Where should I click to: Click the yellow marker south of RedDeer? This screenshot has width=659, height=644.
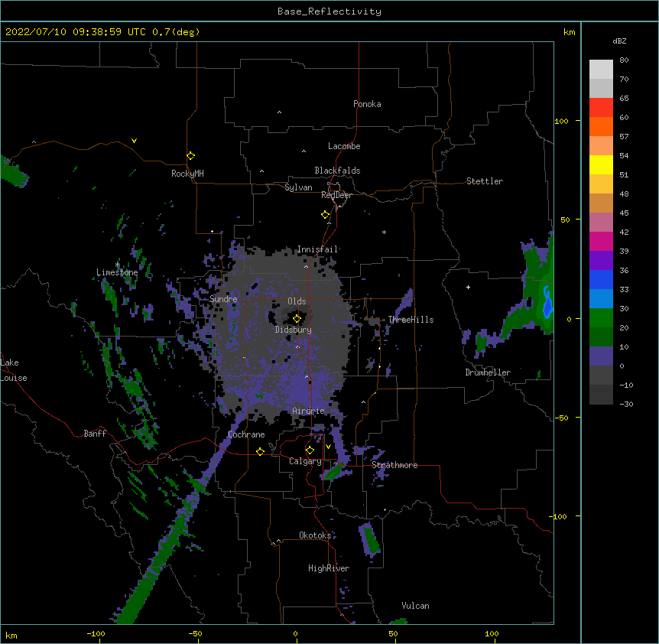(x=325, y=214)
